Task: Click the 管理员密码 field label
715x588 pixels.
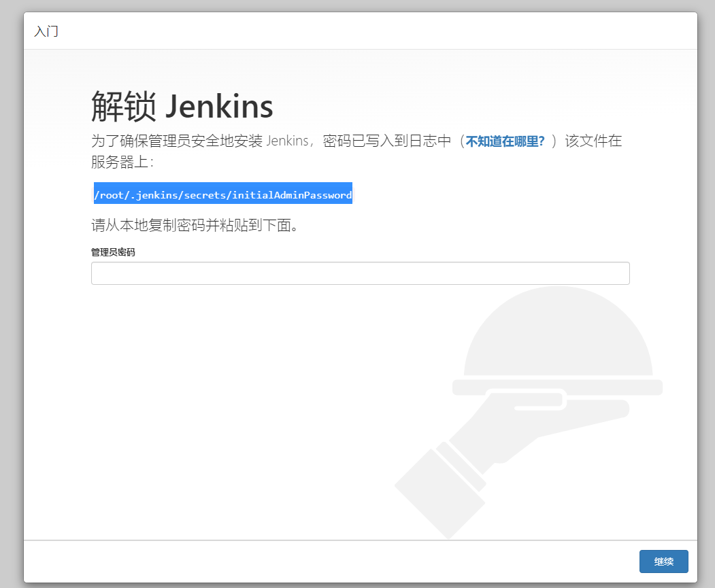Action: 113,252
